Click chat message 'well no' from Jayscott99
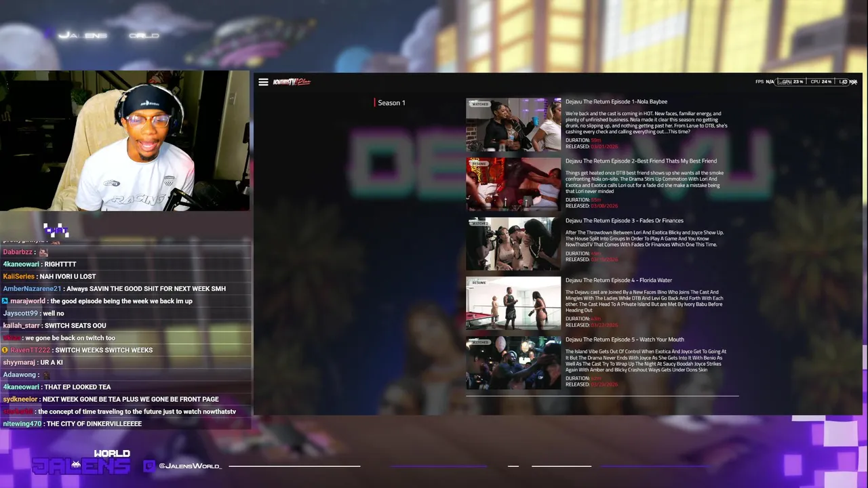This screenshot has width=868, height=488. tap(53, 313)
